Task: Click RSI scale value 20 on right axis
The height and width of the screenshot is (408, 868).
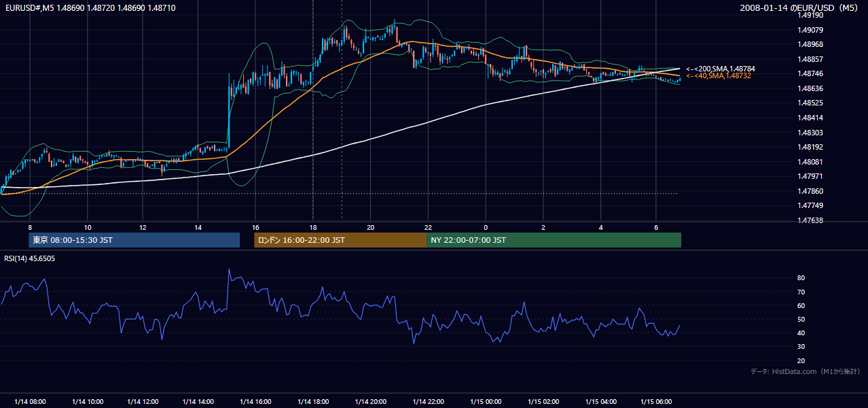Action: (x=801, y=360)
